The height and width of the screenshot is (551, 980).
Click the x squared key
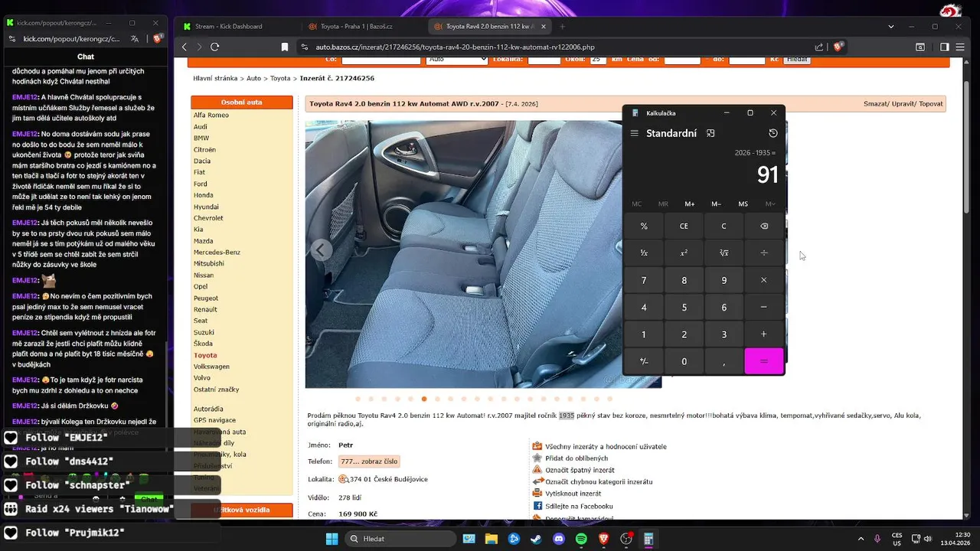tap(684, 253)
